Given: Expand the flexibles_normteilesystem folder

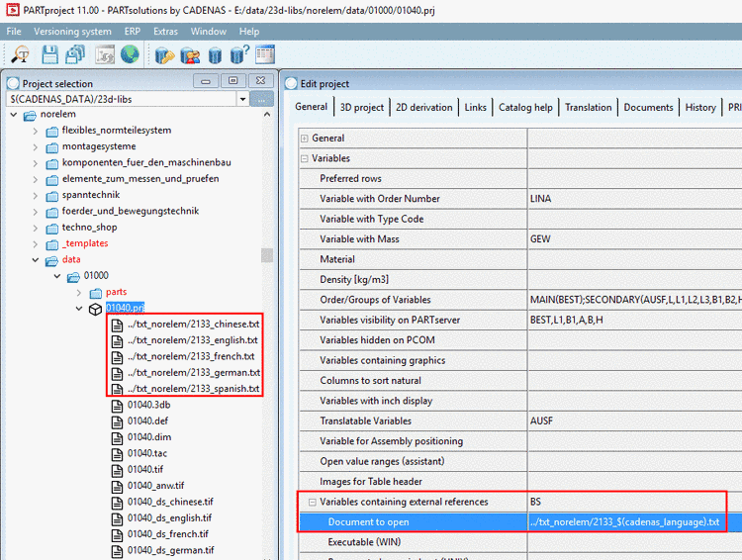Looking at the screenshot, I should tap(36, 131).
